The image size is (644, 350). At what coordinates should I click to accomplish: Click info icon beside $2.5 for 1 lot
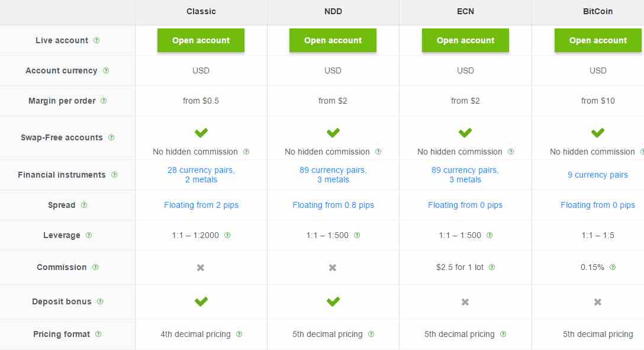492,267
